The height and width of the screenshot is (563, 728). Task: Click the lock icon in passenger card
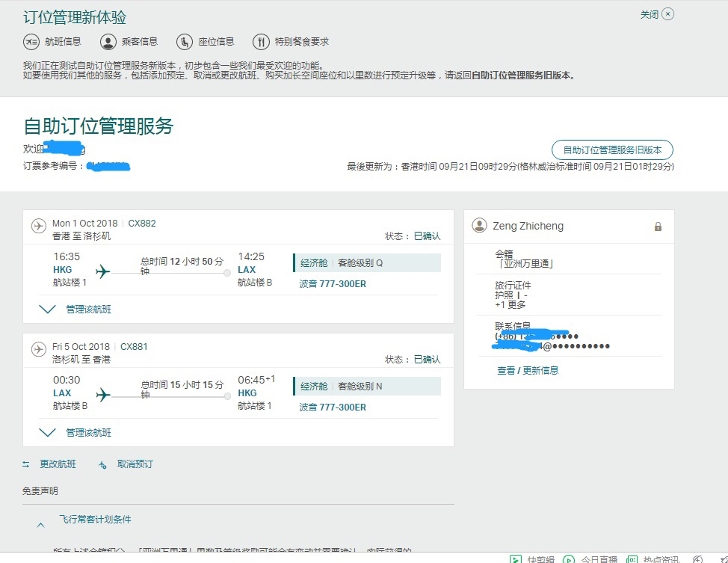point(658,227)
